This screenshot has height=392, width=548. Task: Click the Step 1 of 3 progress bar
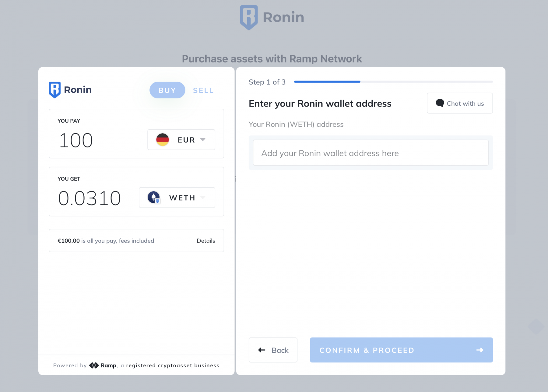pyautogui.click(x=393, y=82)
